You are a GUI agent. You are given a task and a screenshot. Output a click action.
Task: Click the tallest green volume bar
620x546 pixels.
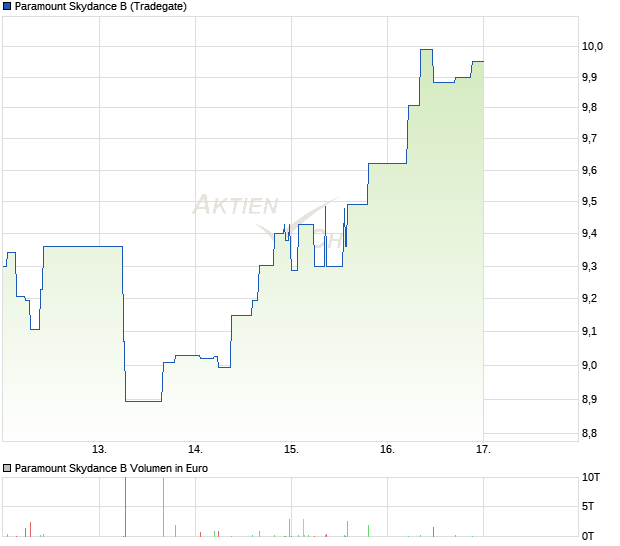coord(163,507)
